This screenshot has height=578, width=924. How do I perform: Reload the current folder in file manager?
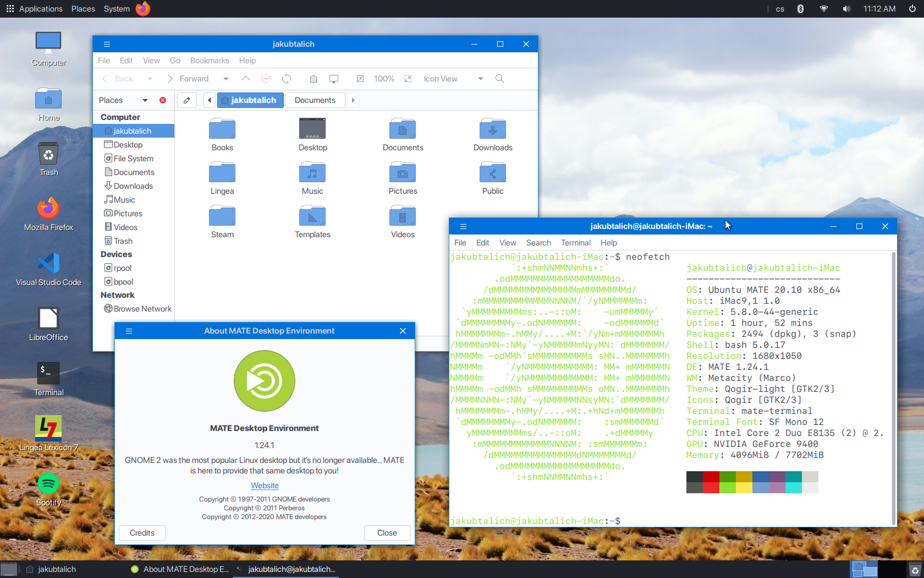(287, 79)
